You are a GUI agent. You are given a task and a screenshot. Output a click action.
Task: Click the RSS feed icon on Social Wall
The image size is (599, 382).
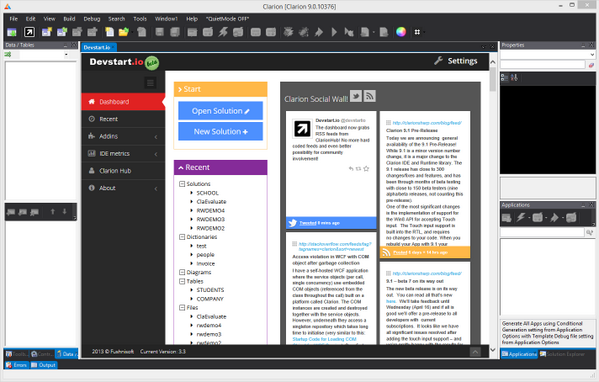click(370, 96)
